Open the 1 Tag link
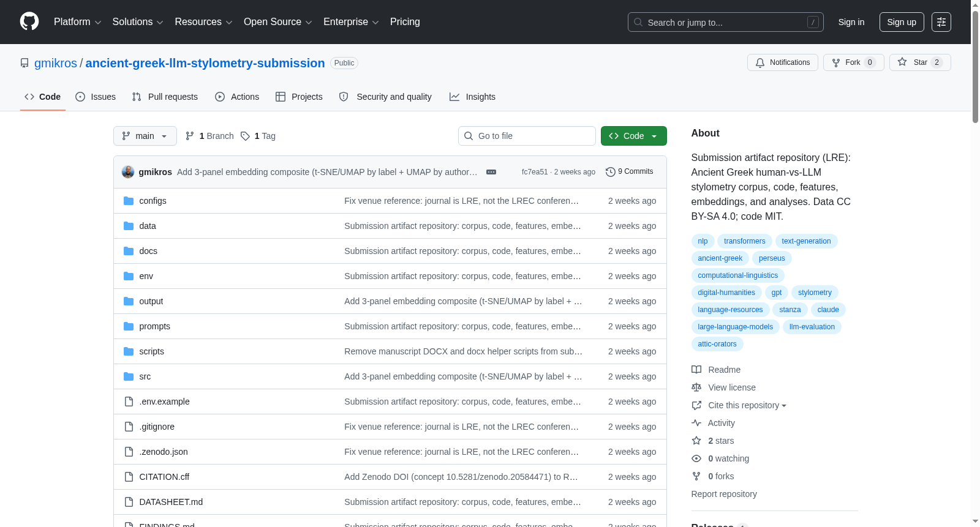 click(x=258, y=136)
